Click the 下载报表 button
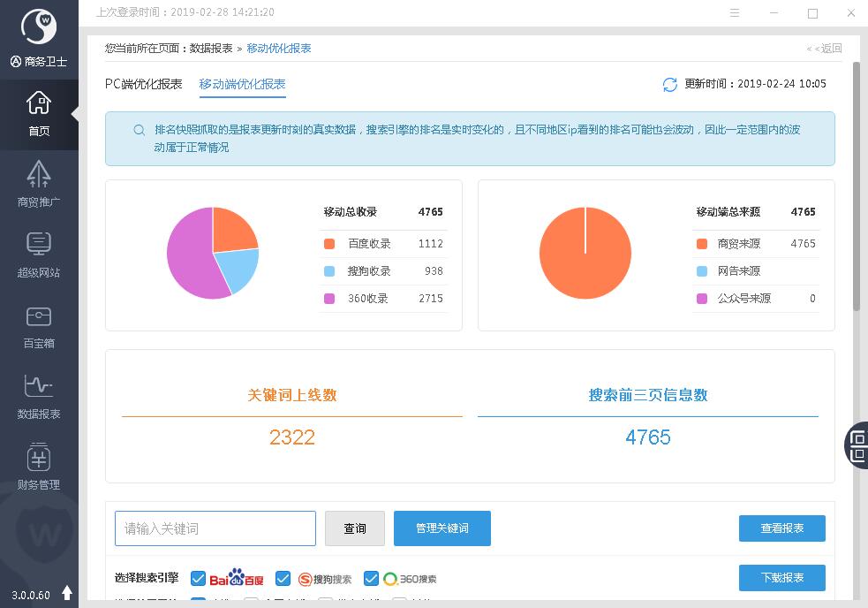868x608 pixels. click(x=781, y=578)
